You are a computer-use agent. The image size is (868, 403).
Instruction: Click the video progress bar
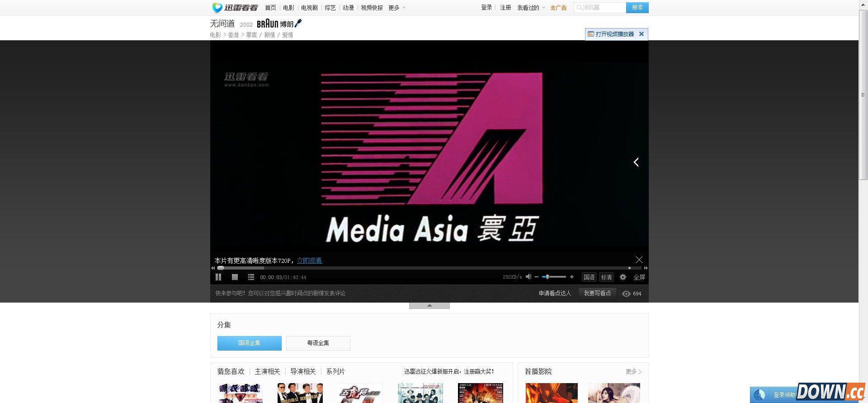[x=429, y=268]
